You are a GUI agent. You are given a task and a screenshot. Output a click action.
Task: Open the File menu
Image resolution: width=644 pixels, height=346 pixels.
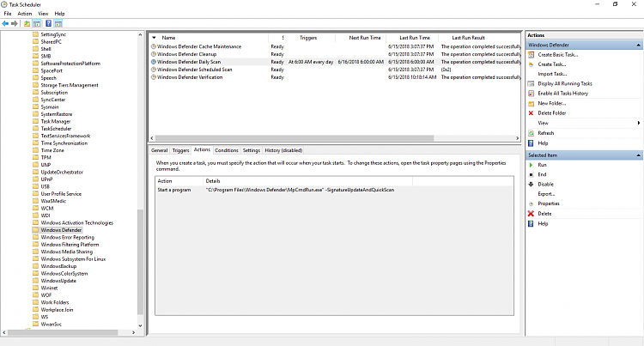click(x=8, y=14)
